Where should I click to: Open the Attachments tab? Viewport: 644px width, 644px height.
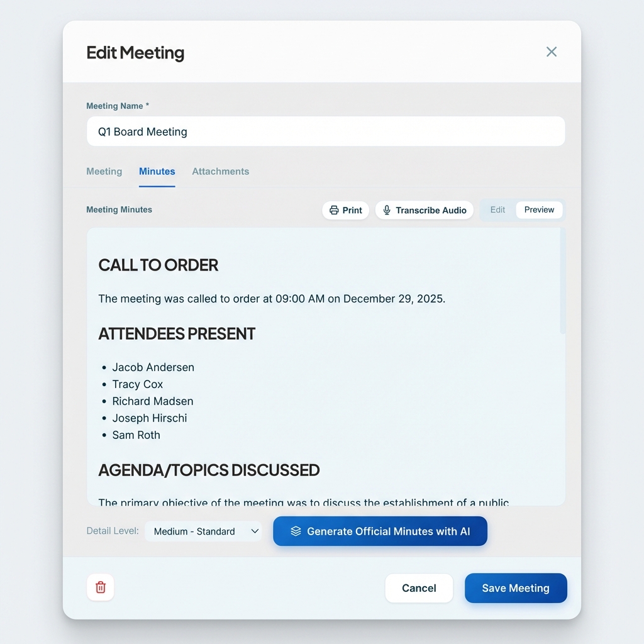pyautogui.click(x=220, y=171)
